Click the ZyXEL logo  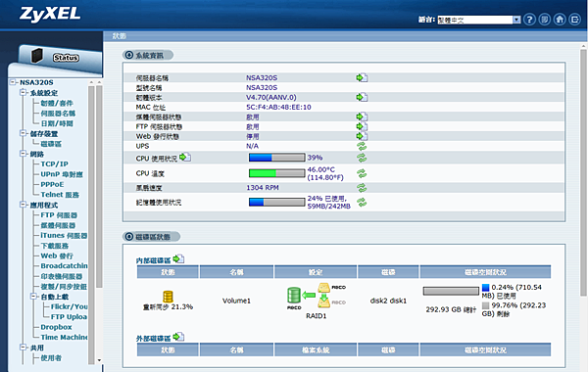tap(50, 15)
